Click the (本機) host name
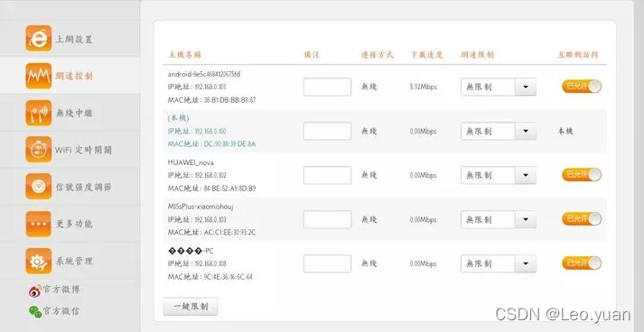The image size is (644, 332). pyautogui.click(x=178, y=118)
